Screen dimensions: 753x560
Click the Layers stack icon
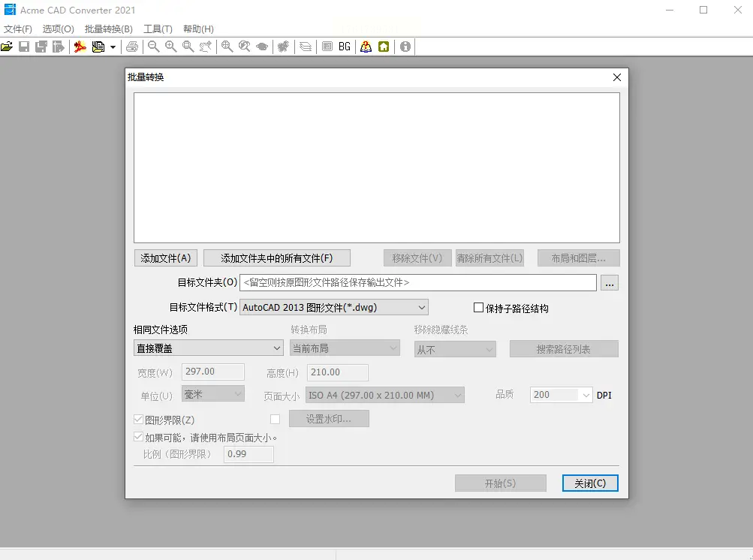[306, 47]
